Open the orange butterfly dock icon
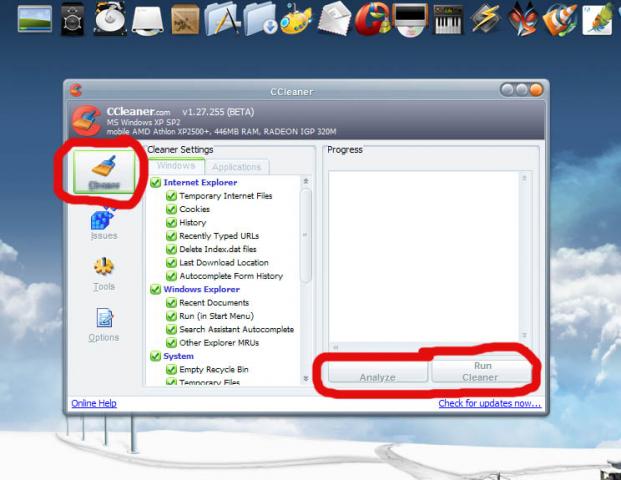The height and width of the screenshot is (480, 621). click(x=523, y=19)
